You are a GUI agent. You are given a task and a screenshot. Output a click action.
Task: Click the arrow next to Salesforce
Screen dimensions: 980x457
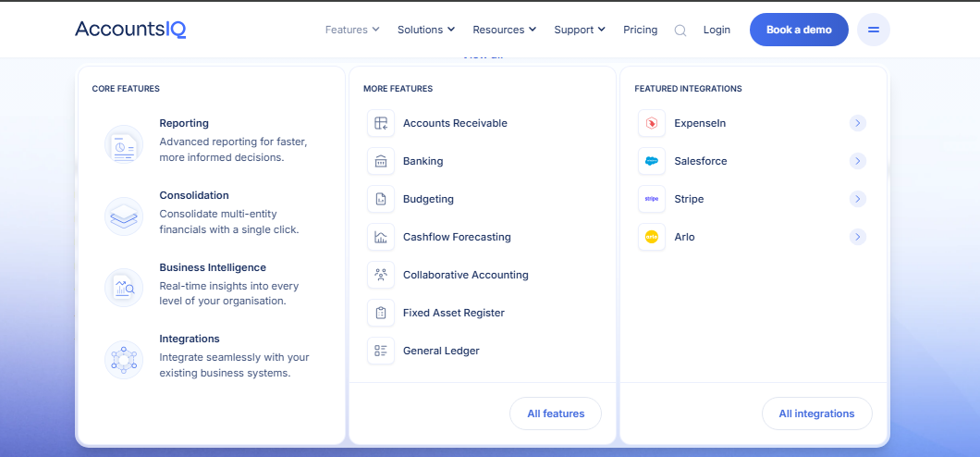click(x=858, y=161)
